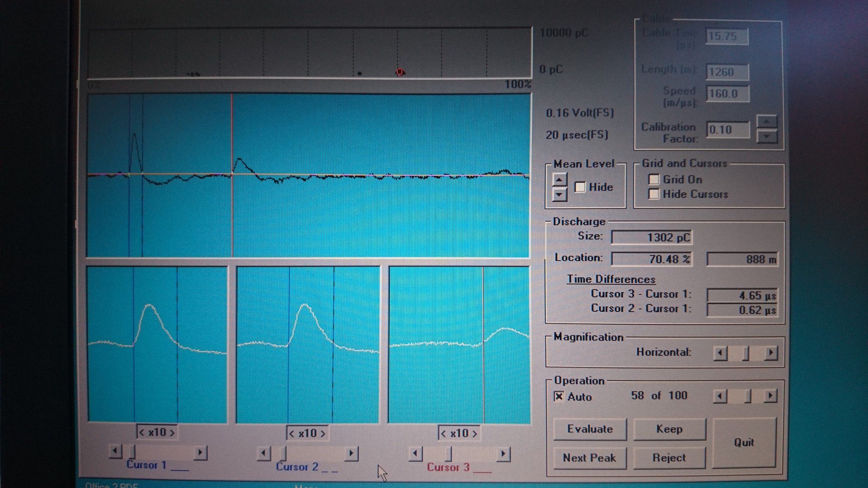Move Cursor 1 left with arrow
This screenshot has width=868, height=488.
coord(116,451)
